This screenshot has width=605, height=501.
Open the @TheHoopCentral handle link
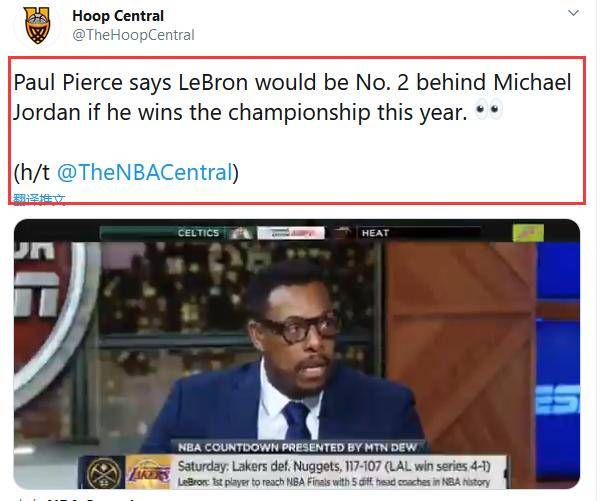133,35
